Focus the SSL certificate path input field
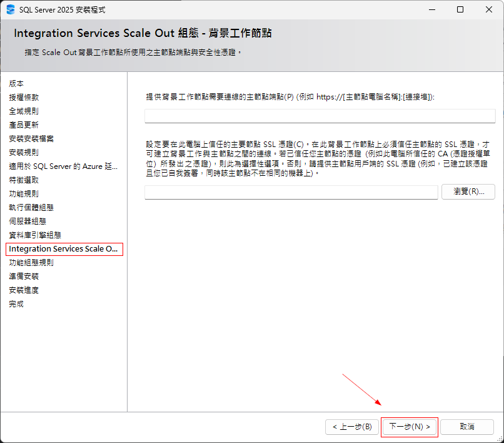The width and height of the screenshot is (504, 443). [291, 192]
